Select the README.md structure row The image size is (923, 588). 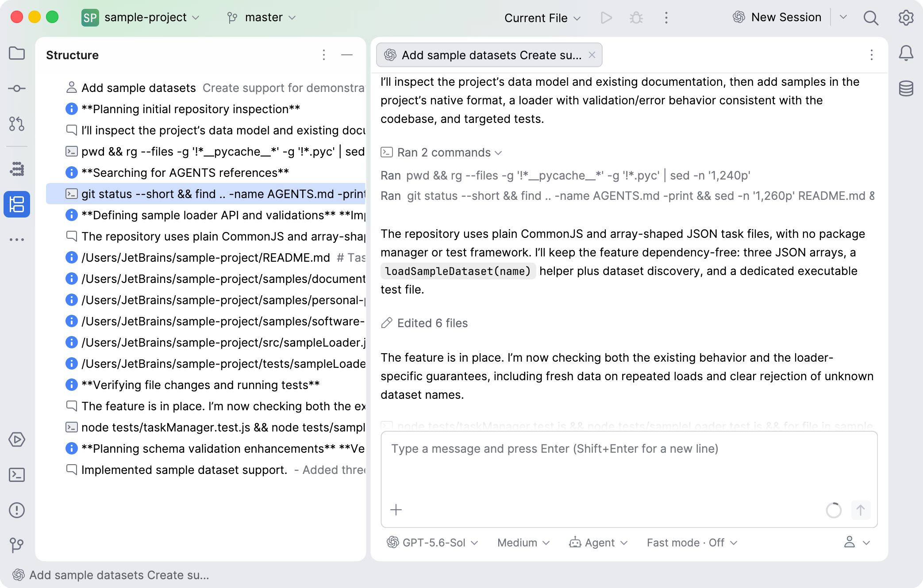[206, 258]
